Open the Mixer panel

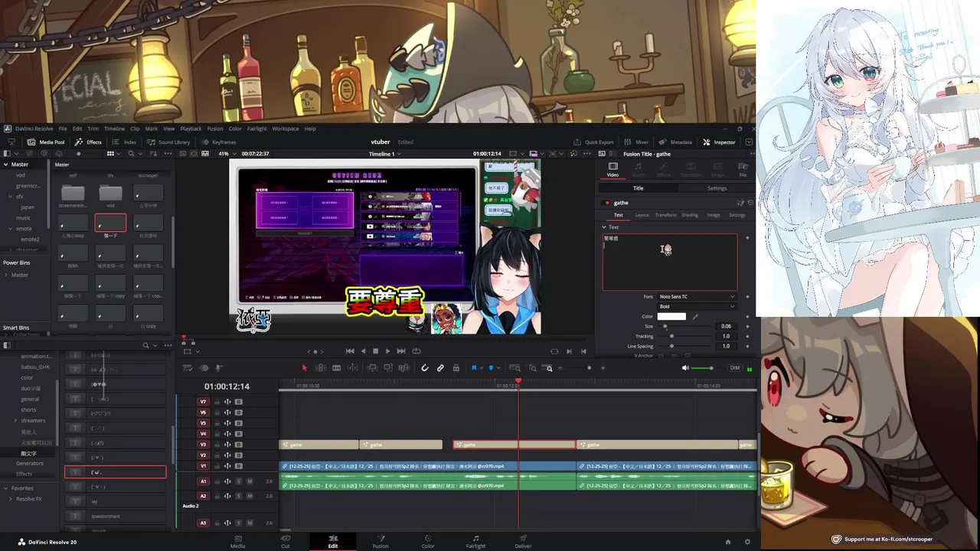pyautogui.click(x=636, y=142)
